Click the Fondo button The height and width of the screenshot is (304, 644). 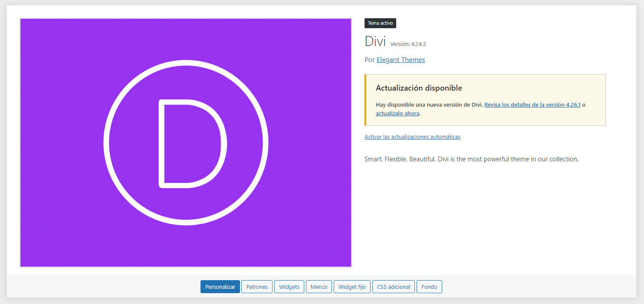[x=429, y=287]
